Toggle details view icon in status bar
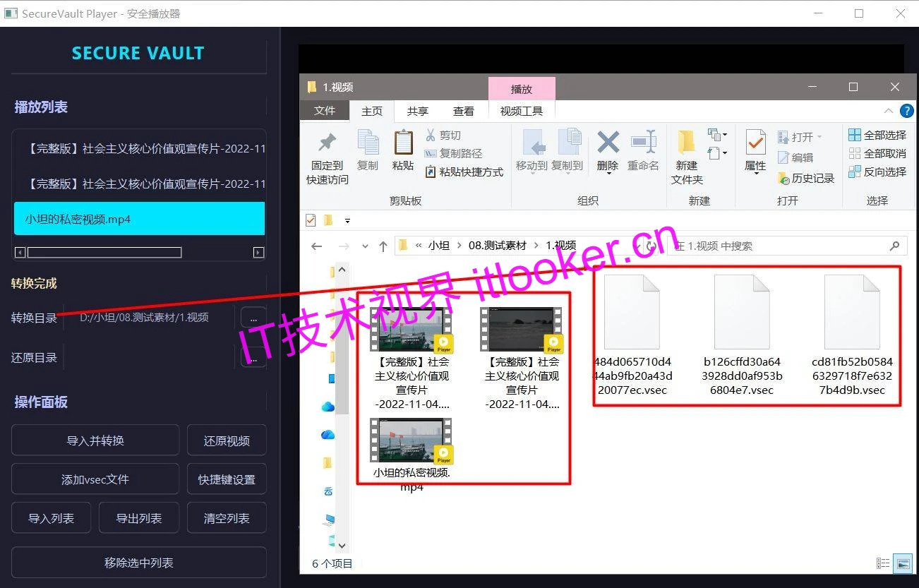The width and height of the screenshot is (919, 588). pos(882,563)
